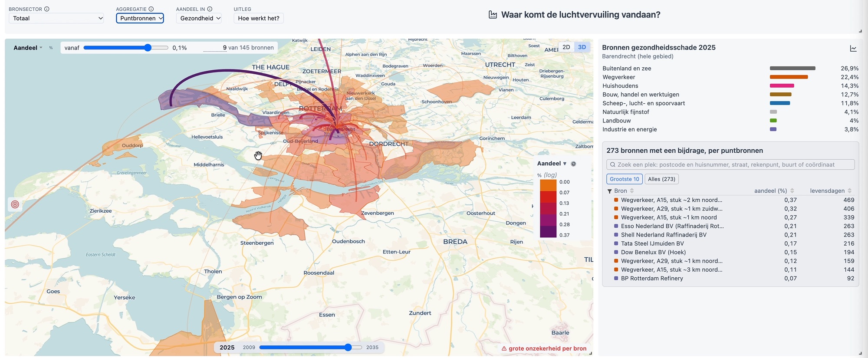Open the Aandeel in dropdown set to Gezondheid
The image size is (868, 358).
[199, 18]
